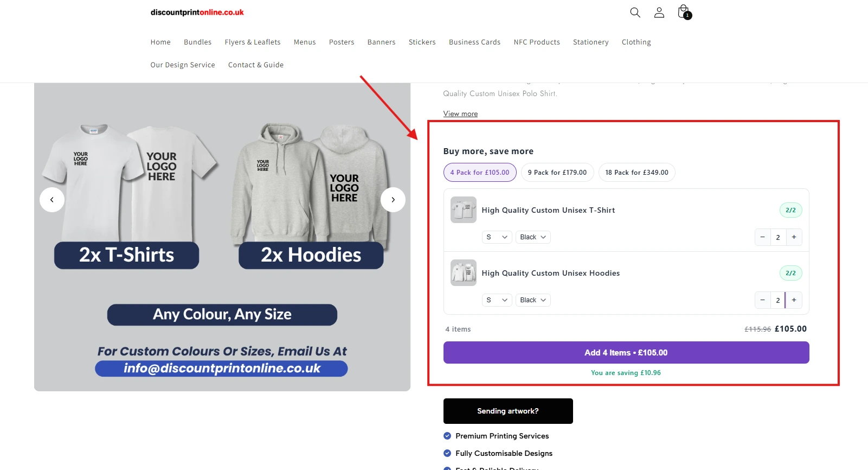Click the next image carousel arrow

[393, 199]
